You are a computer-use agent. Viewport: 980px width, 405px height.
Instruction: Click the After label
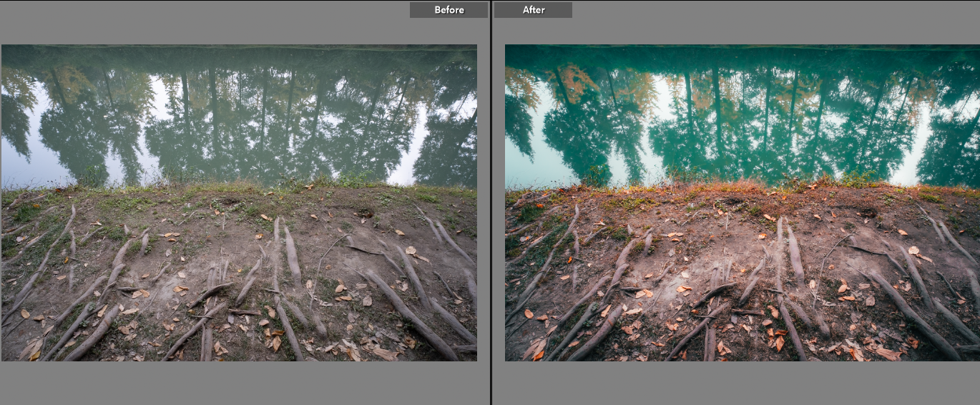pyautogui.click(x=533, y=10)
